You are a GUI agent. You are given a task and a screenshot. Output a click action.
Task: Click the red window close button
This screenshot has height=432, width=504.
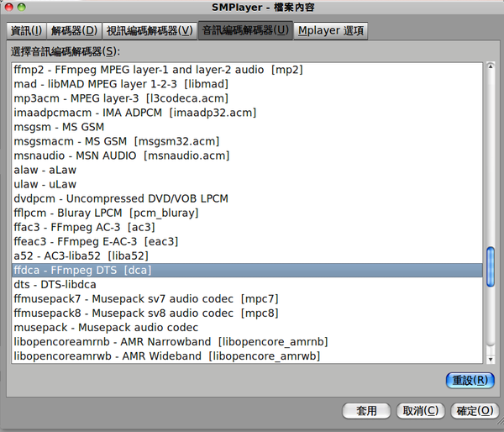point(9,7)
